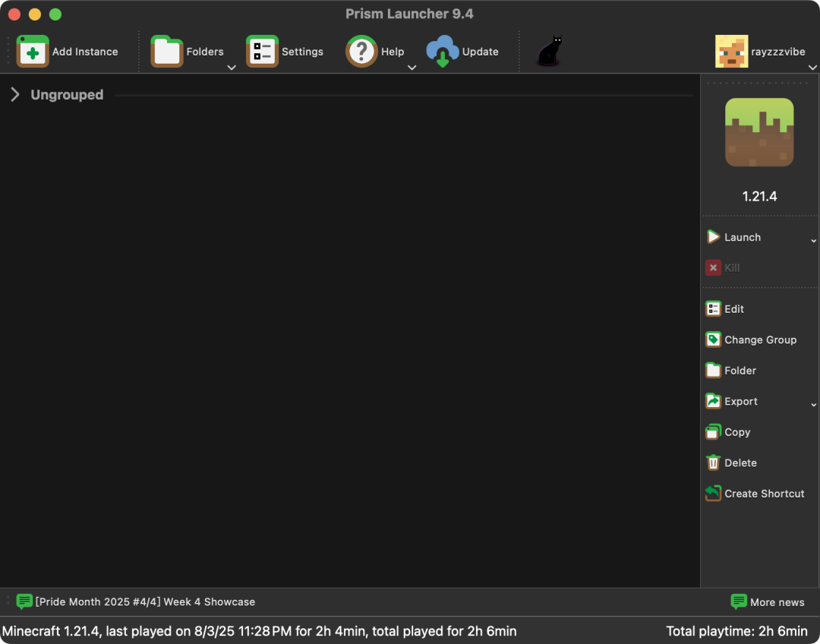The image size is (820, 644).
Task: Click the Ungrouped group header text
Action: click(x=67, y=95)
